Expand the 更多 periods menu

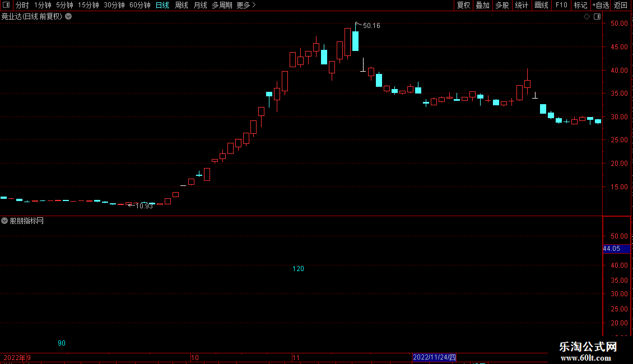(x=246, y=5)
